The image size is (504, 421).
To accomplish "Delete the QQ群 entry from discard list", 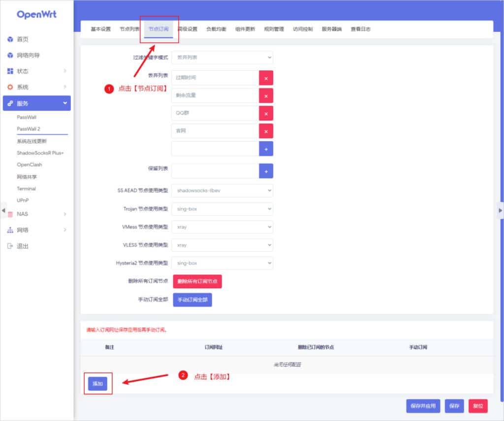I will [x=266, y=114].
